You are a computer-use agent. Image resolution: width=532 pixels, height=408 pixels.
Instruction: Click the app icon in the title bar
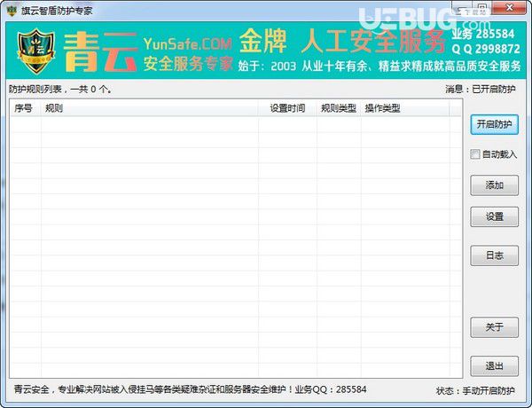click(x=12, y=11)
